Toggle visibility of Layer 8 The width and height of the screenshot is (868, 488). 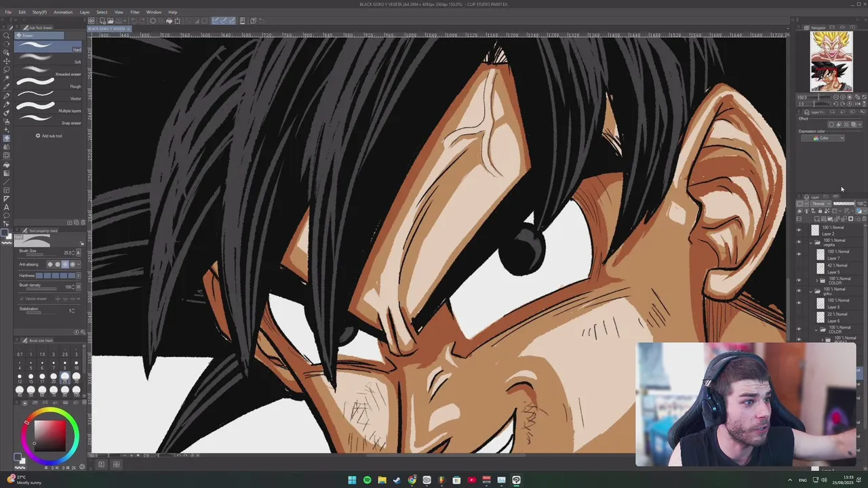click(x=799, y=303)
